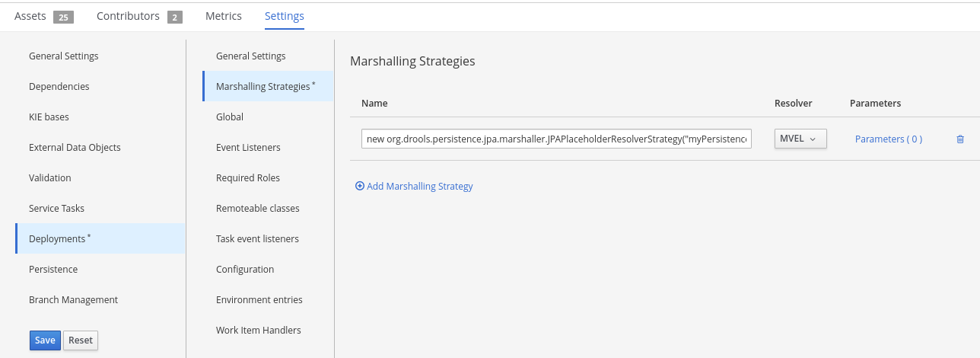Go to External Data Objects section
The width and height of the screenshot is (980, 358).
coord(75,148)
